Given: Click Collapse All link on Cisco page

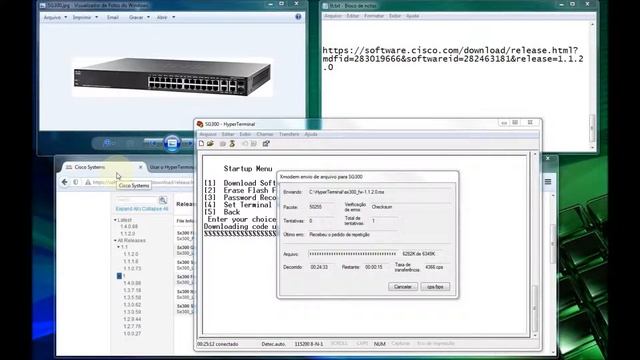Looking at the screenshot, I should [x=156, y=209].
